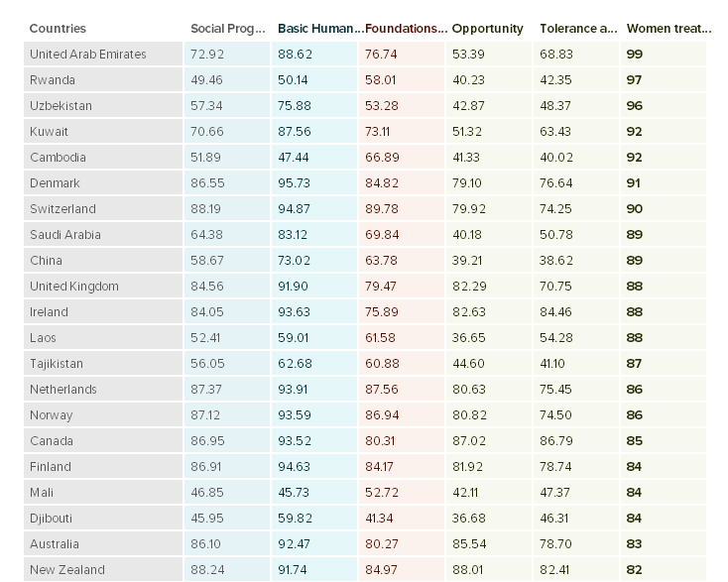Click Kuwait's social progress value 70.66

[206, 132]
